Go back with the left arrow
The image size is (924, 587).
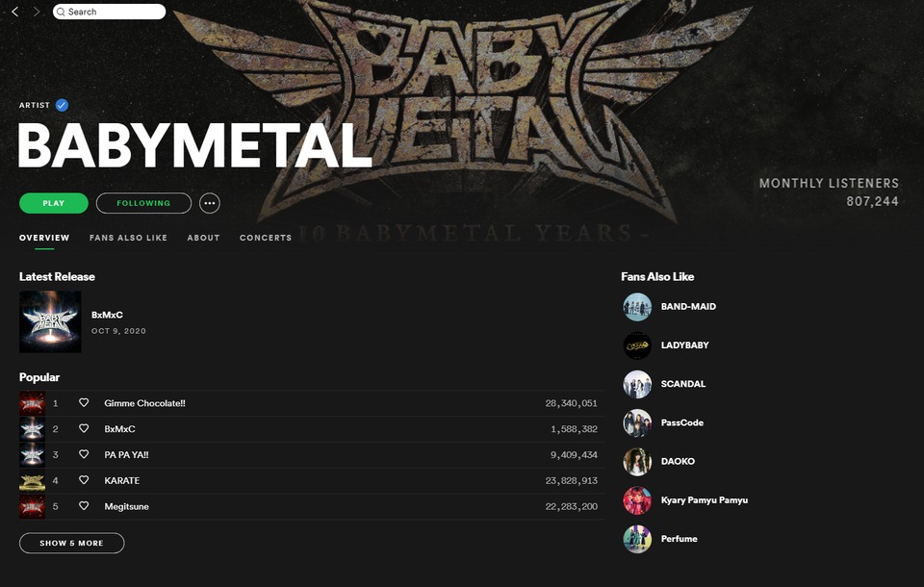click(14, 12)
